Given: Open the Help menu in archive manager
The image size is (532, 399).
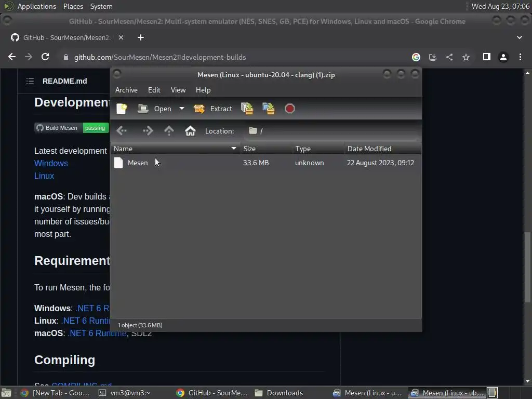Looking at the screenshot, I should coord(203,90).
